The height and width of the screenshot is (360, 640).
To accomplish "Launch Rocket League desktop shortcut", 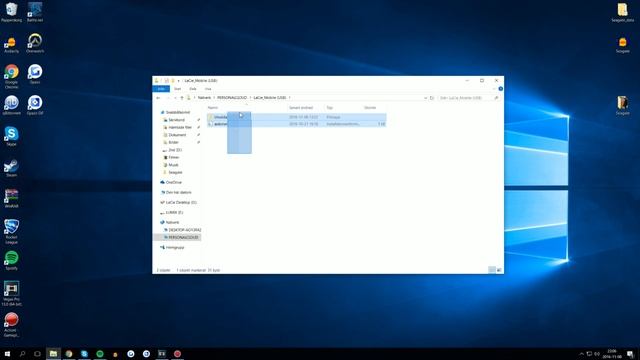I will pos(11,231).
